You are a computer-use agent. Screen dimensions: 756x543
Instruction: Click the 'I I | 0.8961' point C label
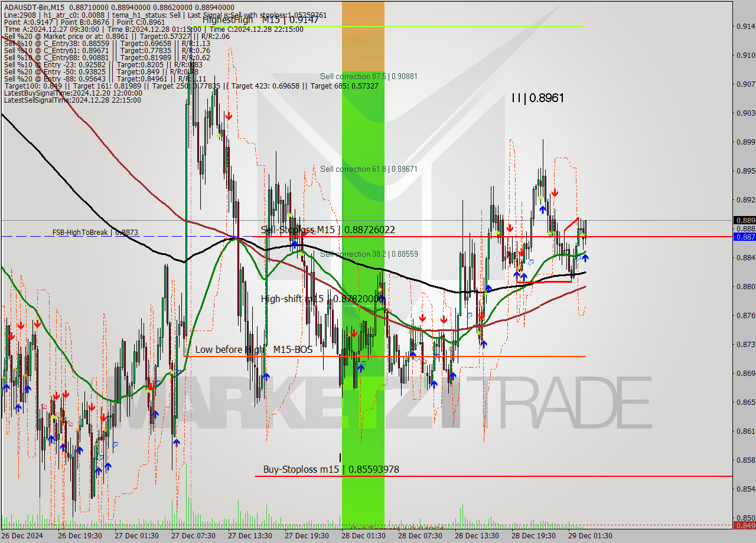[537, 98]
